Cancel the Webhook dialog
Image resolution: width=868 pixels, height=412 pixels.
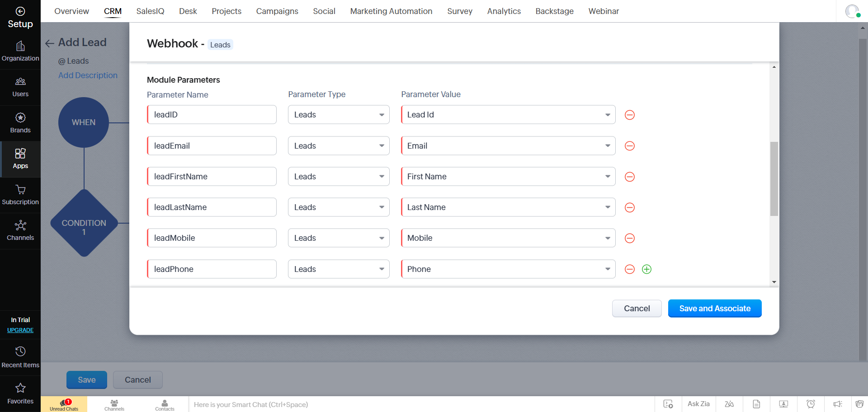coord(637,309)
